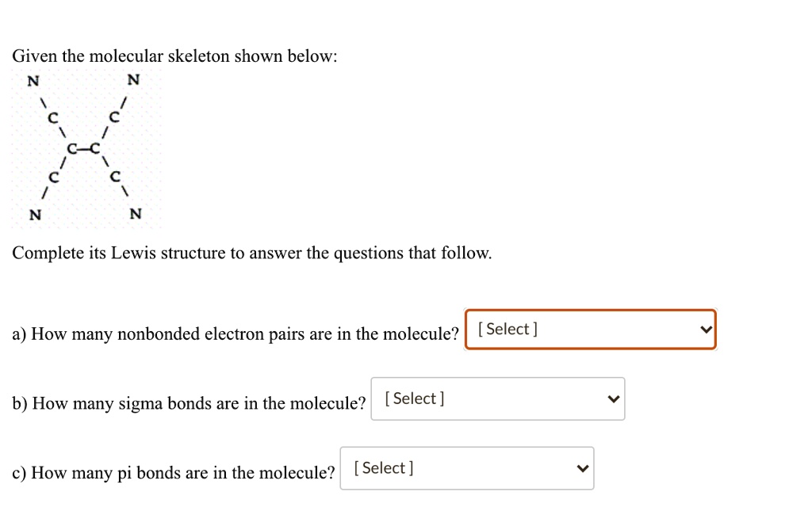Click the upper-left carbon atom symbol
812x530 pixels.
52,117
